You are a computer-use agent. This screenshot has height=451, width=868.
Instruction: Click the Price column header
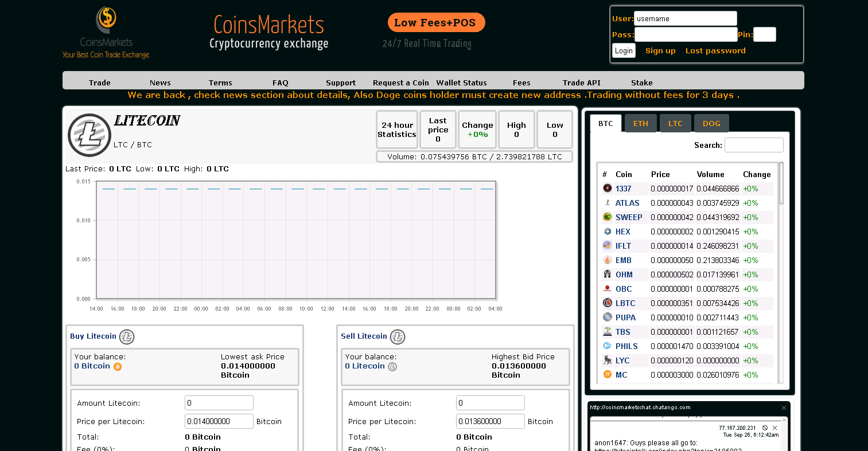pos(660,174)
